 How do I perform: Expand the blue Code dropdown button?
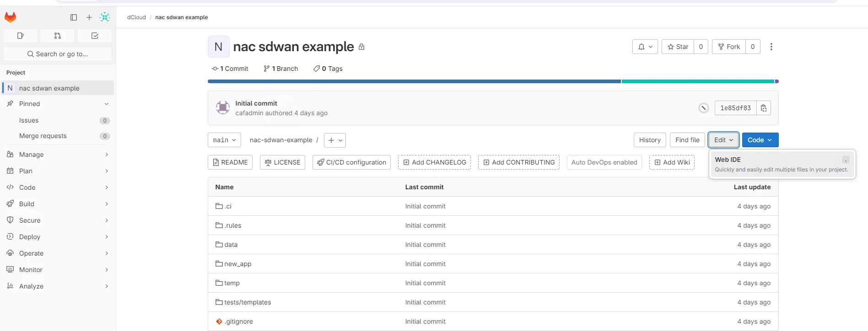tap(760, 140)
